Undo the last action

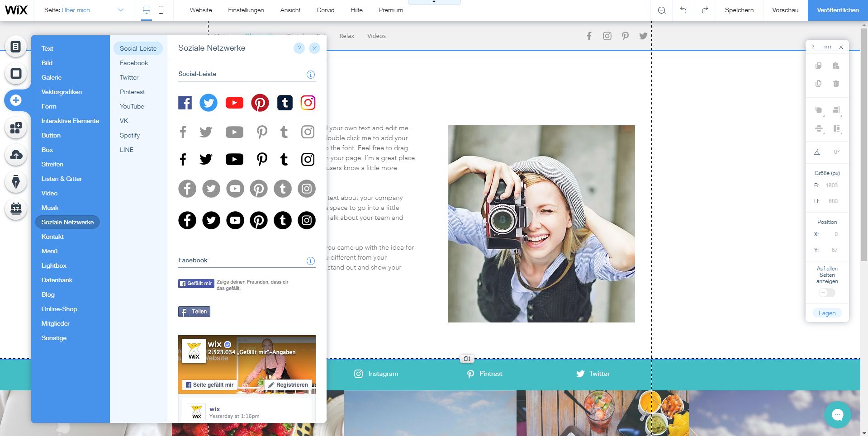pyautogui.click(x=683, y=10)
